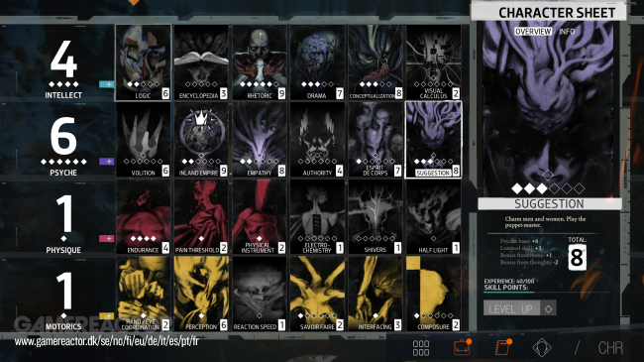The image size is (644, 362).
Task: Click the skill-point diamonds under Suggestion portrait
Action: click(x=548, y=188)
